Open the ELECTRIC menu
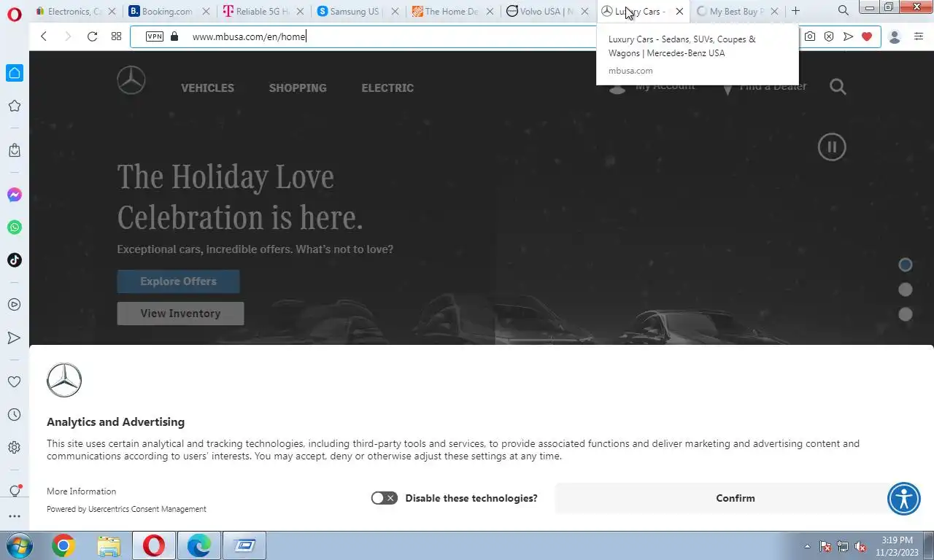This screenshot has height=560, width=934. [x=387, y=87]
